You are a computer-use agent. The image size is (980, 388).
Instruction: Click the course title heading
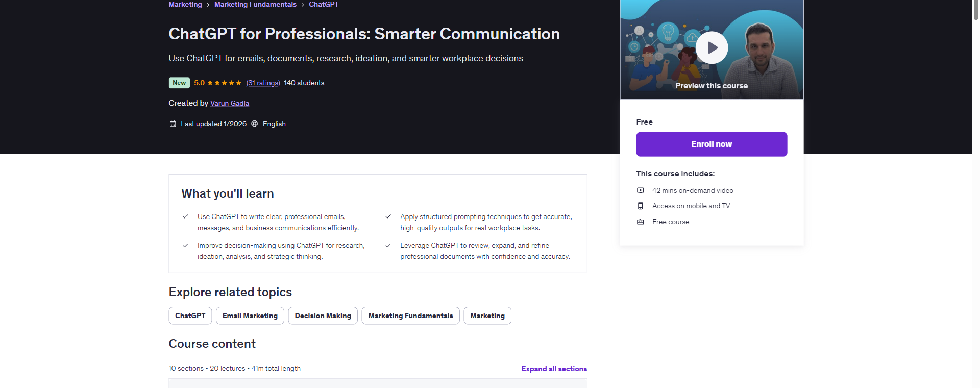364,34
